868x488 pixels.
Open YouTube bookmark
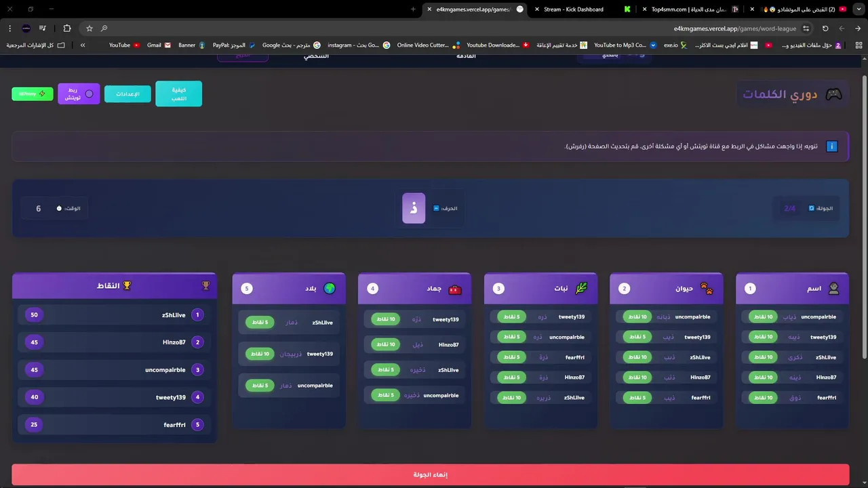[124, 45]
